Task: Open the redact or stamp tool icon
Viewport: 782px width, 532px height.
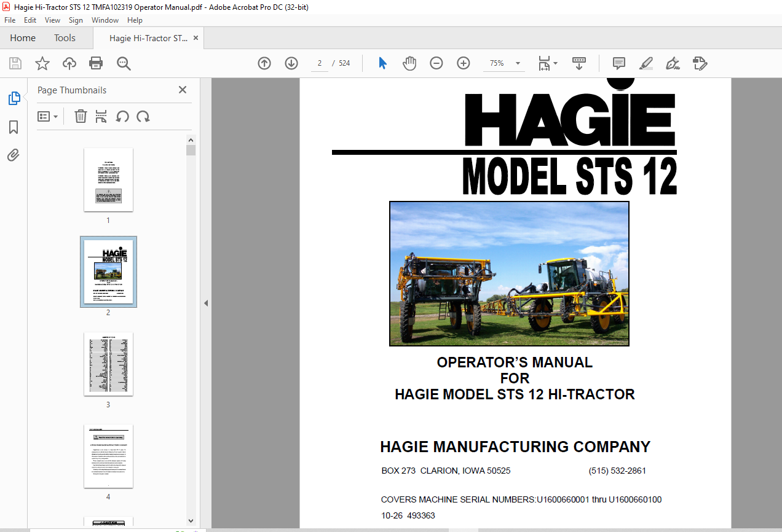Action: tap(700, 63)
